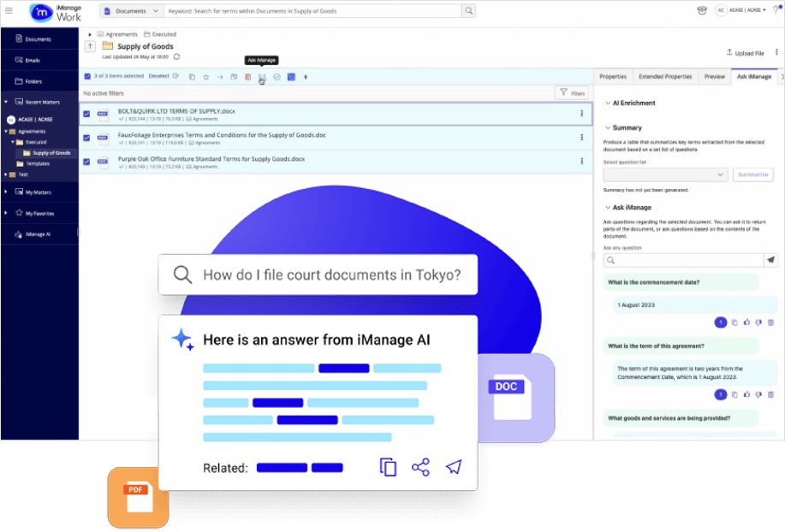
Task: Delete the agreement term answer
Action: [x=771, y=394]
